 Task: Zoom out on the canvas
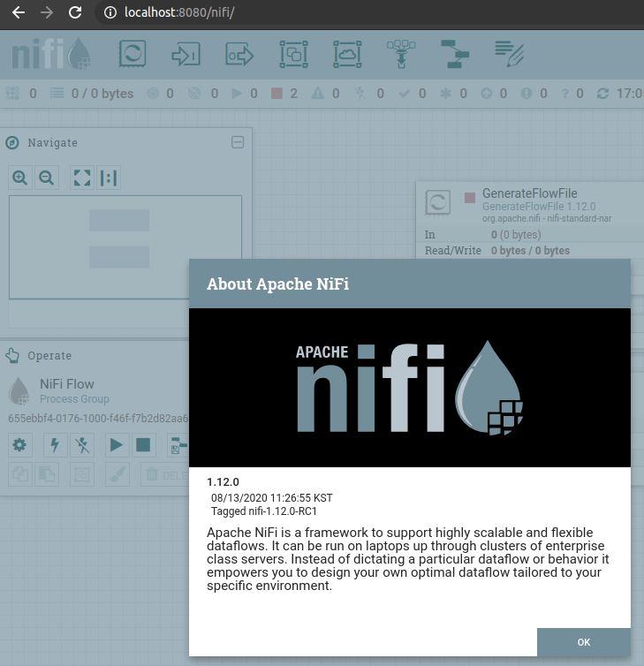(46, 178)
